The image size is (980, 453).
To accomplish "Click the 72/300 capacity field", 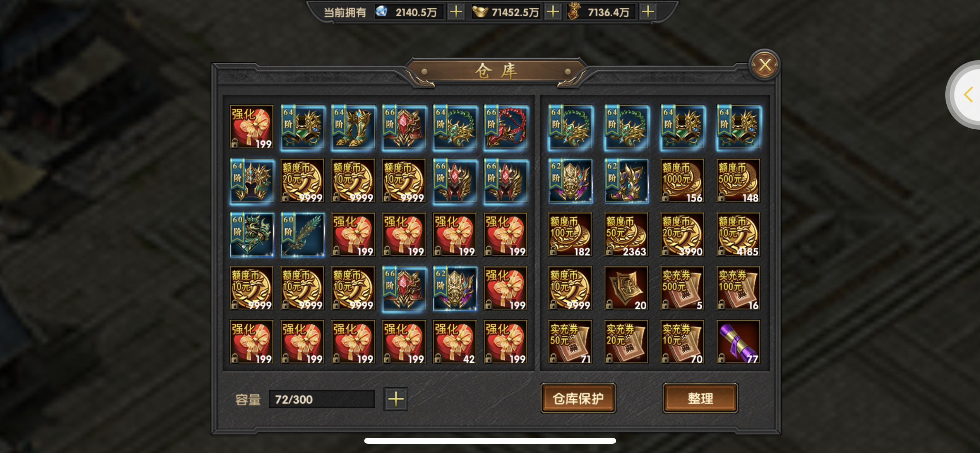I will click(x=322, y=399).
